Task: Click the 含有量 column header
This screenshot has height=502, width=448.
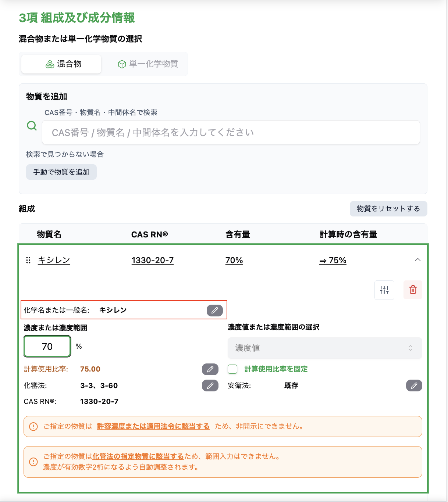Action: tap(238, 234)
